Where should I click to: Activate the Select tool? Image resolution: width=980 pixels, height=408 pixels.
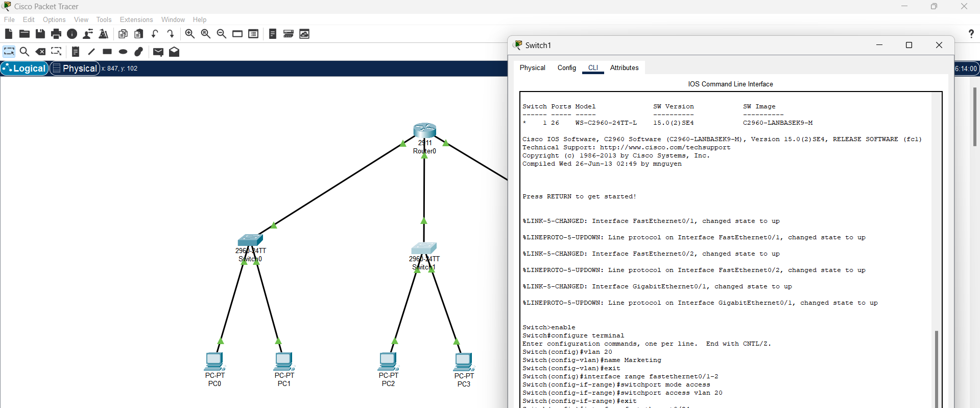click(9, 52)
